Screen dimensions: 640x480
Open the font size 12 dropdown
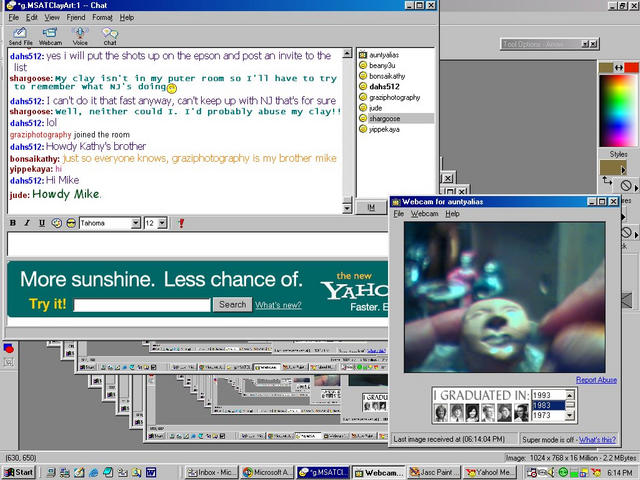point(162,223)
